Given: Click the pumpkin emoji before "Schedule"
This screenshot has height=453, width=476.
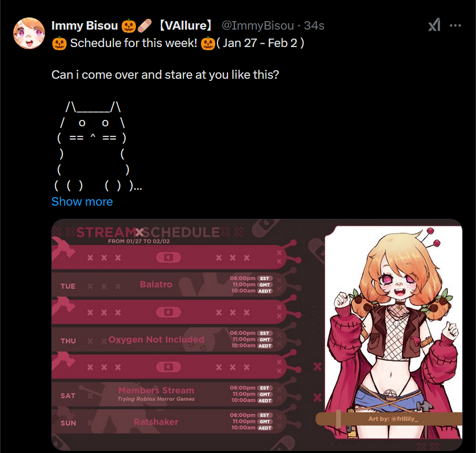Looking at the screenshot, I should click(59, 43).
